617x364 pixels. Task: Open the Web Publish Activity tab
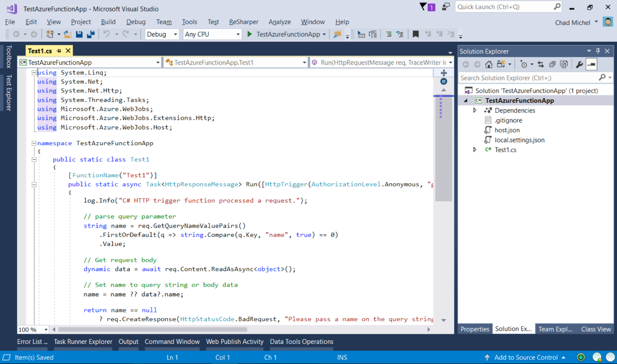pos(235,342)
